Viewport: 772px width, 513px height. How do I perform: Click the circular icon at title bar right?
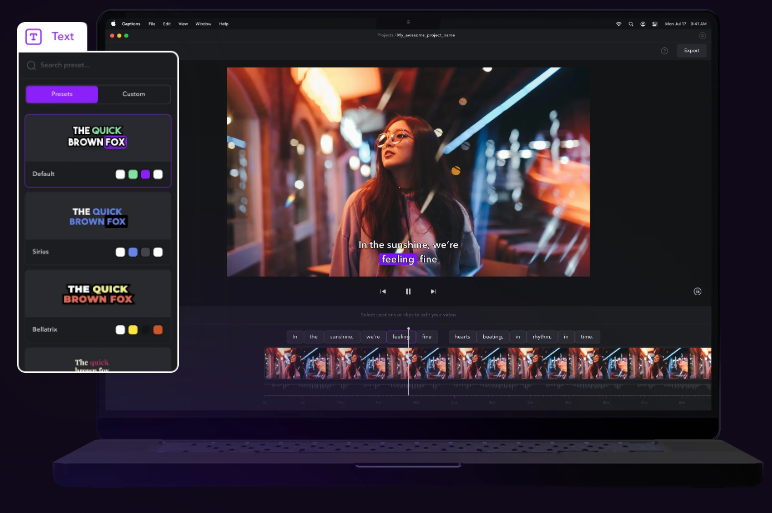[703, 35]
